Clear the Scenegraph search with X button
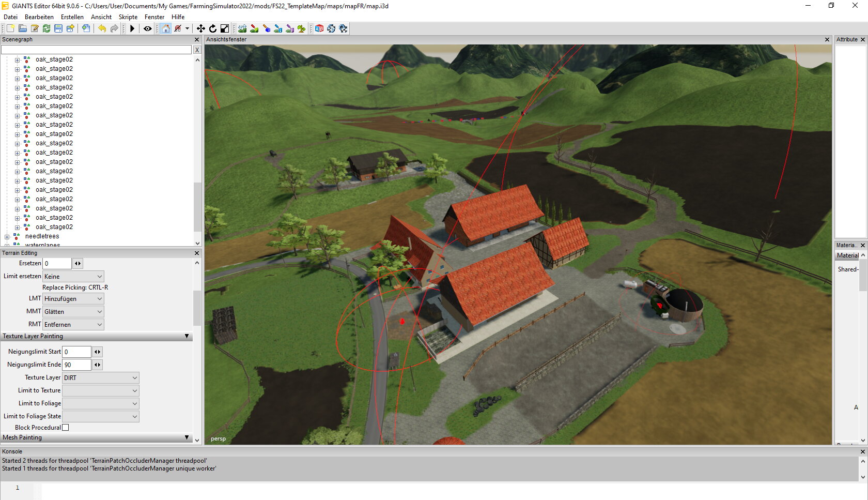The width and height of the screenshot is (868, 500). pos(197,50)
